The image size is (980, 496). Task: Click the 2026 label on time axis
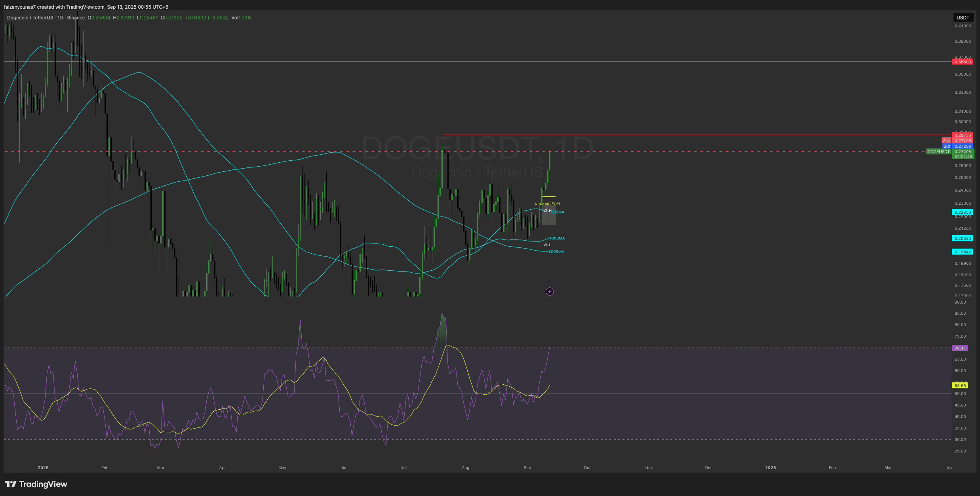[770, 468]
